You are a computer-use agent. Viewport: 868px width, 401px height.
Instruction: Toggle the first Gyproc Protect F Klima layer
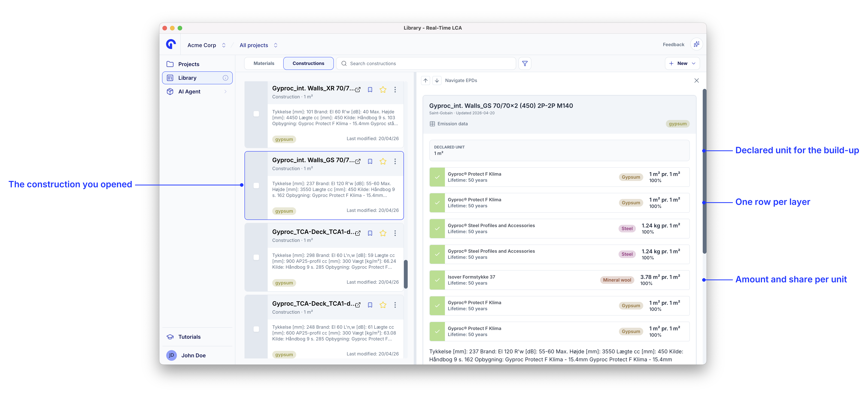[x=437, y=177]
